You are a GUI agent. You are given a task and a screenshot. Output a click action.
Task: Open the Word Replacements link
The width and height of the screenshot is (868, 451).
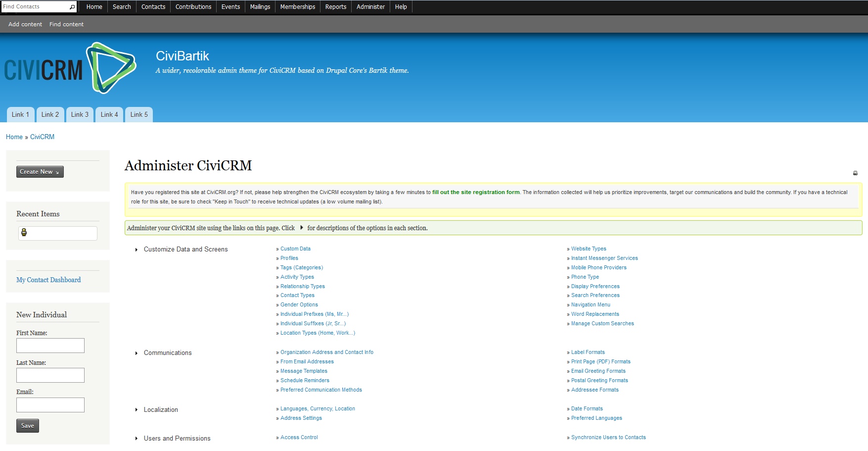tap(595, 314)
